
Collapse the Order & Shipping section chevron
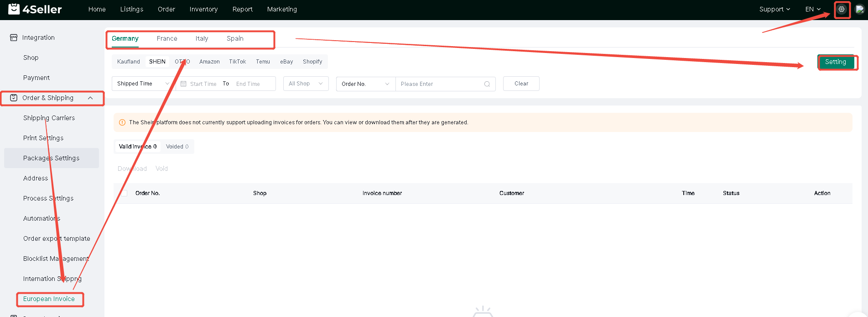click(90, 98)
